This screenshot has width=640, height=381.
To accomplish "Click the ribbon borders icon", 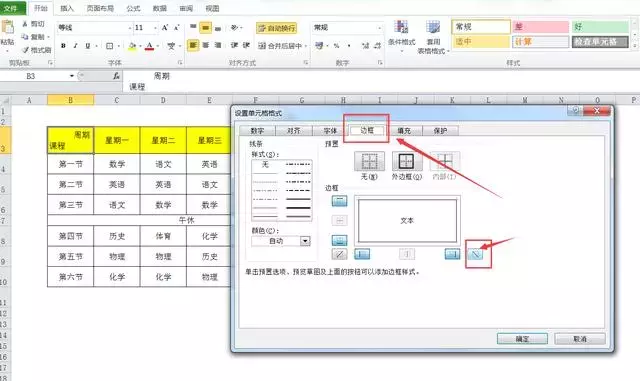I will tap(109, 46).
